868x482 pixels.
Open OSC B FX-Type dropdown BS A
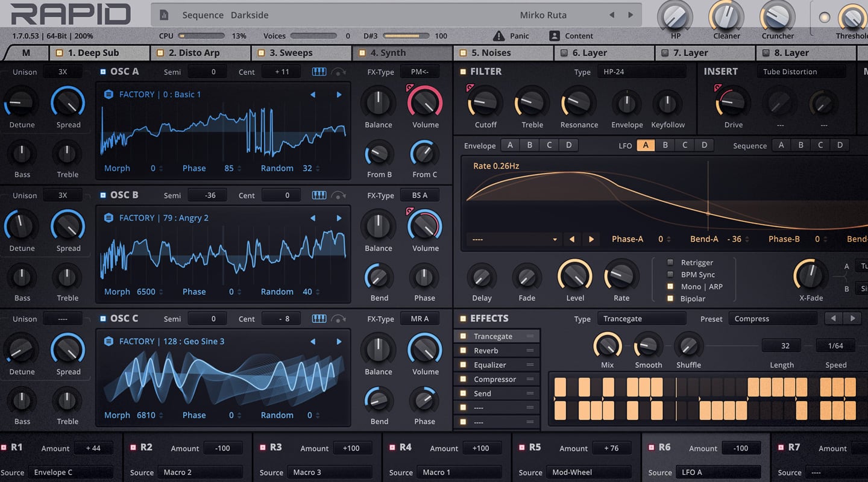[x=420, y=195]
